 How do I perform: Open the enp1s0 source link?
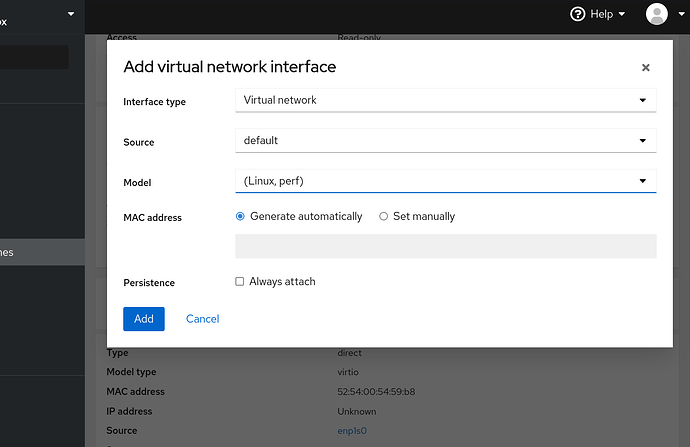click(353, 430)
